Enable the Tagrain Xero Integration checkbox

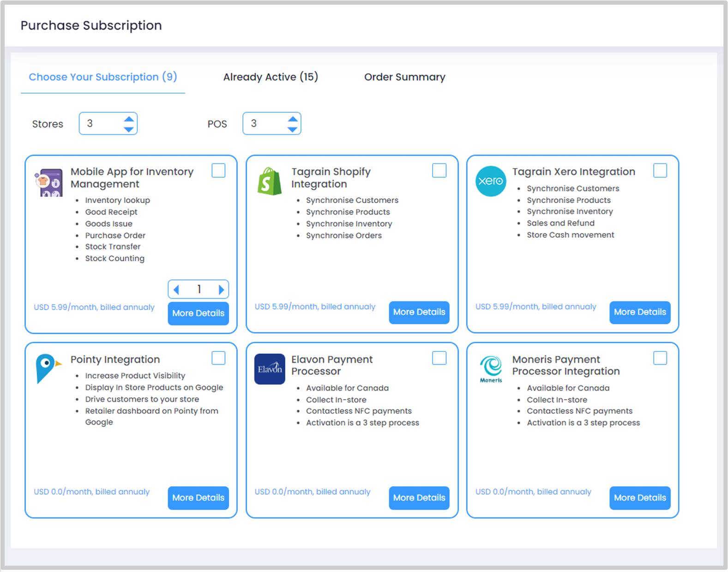click(x=660, y=171)
